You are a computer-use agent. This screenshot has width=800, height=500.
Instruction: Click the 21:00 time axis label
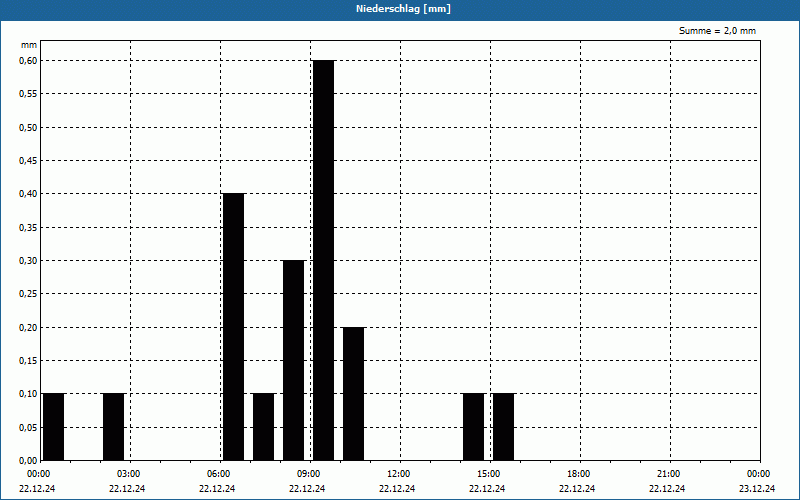668,474
